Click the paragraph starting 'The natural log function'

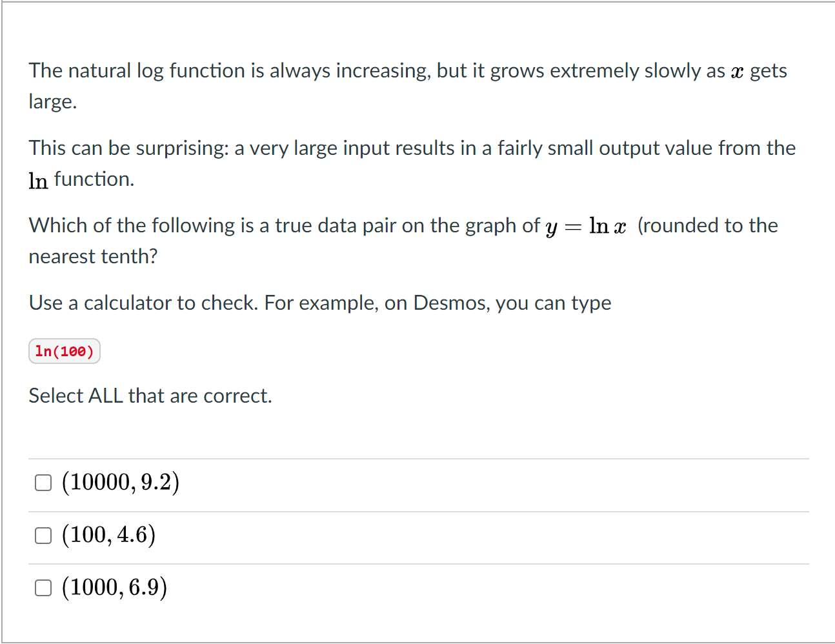408,86
